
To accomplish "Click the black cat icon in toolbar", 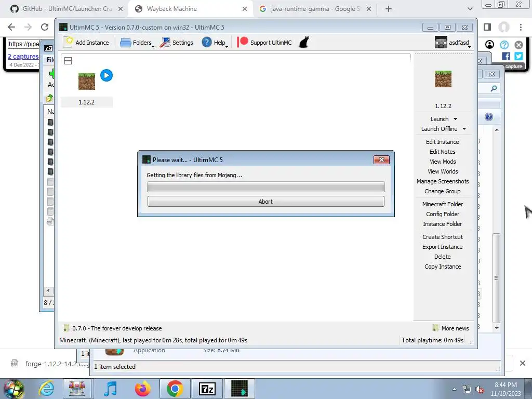I will point(303,43).
